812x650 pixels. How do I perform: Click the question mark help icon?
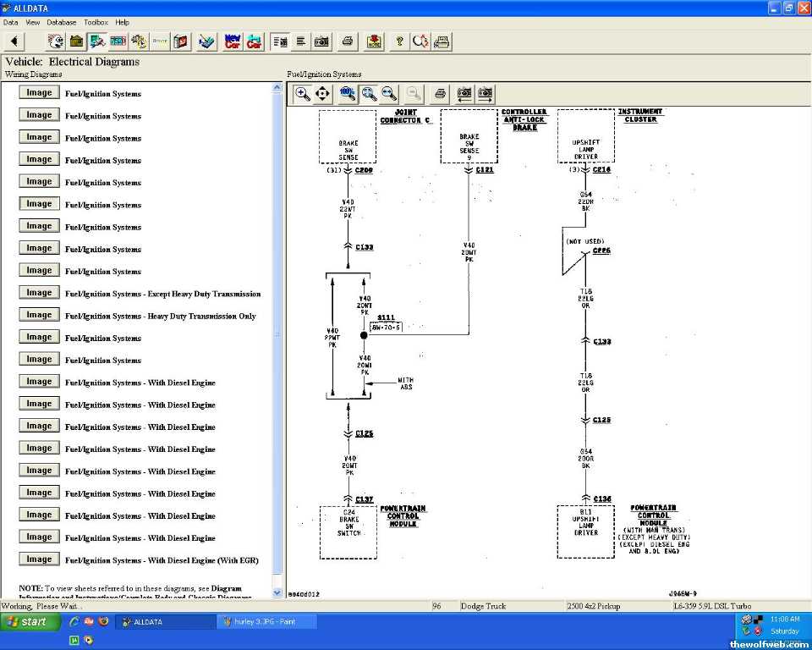(x=399, y=41)
